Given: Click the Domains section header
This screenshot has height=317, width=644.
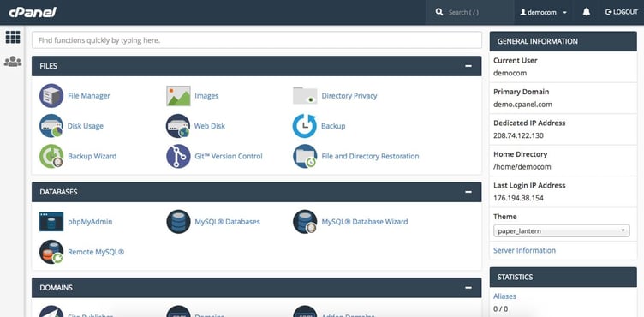Looking at the screenshot, I should coord(256,288).
